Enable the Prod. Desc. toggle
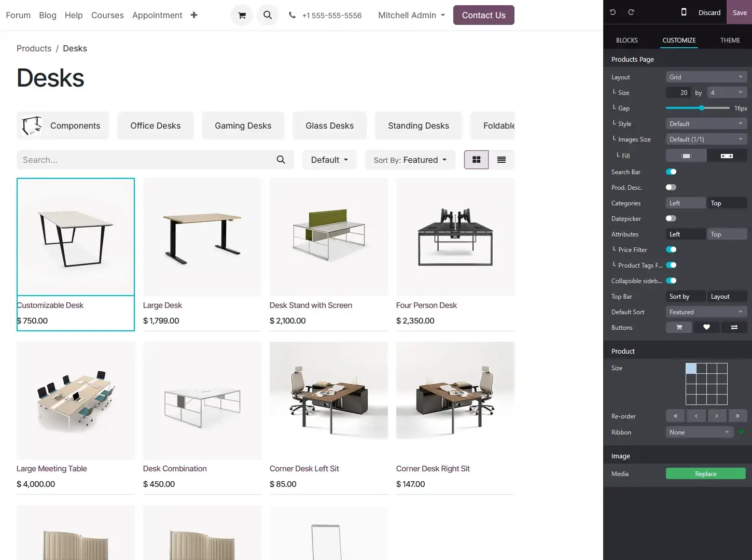 (671, 187)
